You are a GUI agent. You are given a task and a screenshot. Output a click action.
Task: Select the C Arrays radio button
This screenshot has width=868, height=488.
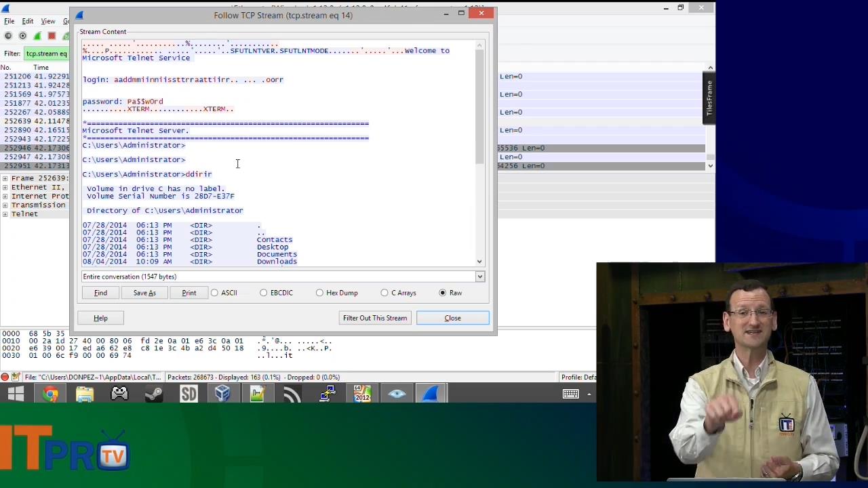click(384, 293)
